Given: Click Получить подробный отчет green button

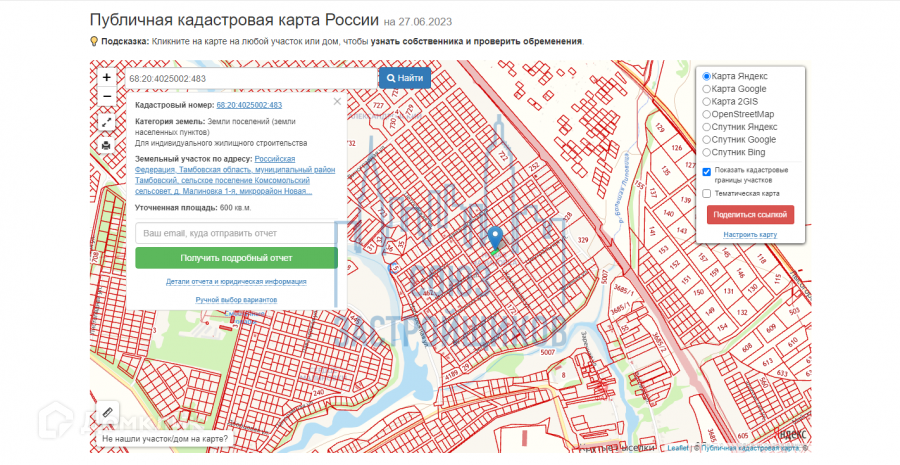Looking at the screenshot, I should 236,258.
